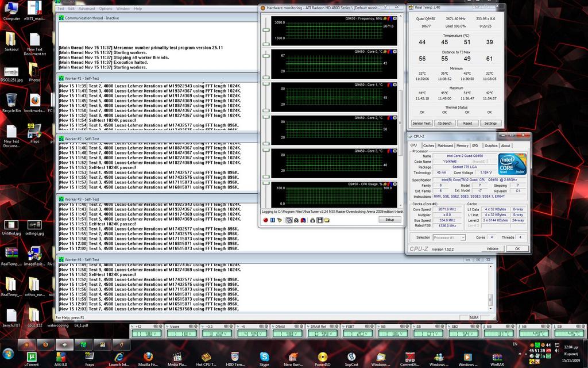Switch to the Mainboard tab in CPU-Z

(445, 145)
